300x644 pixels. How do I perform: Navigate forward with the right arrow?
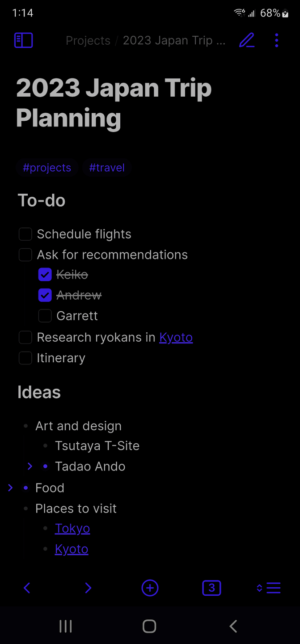[88, 588]
